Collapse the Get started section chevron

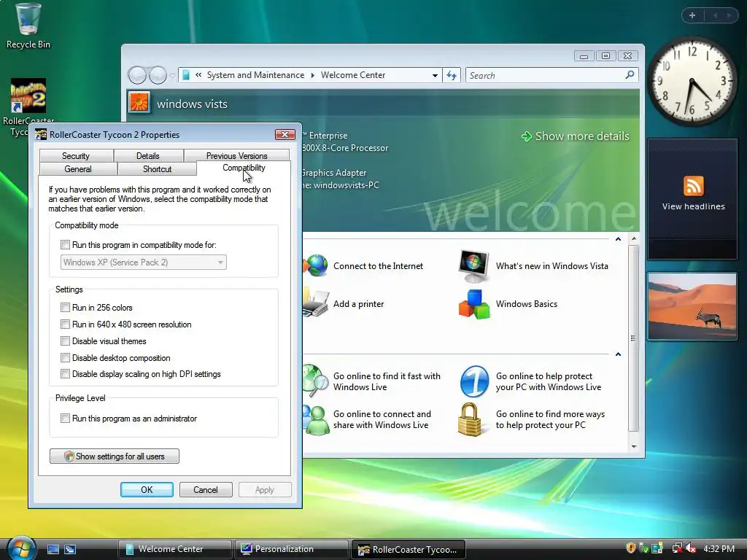tap(618, 239)
